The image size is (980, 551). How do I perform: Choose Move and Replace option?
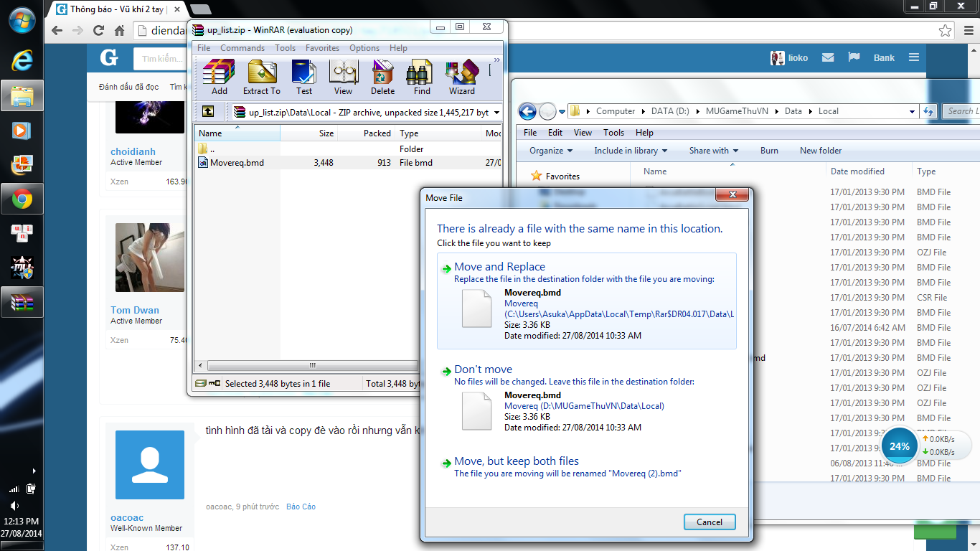(499, 267)
